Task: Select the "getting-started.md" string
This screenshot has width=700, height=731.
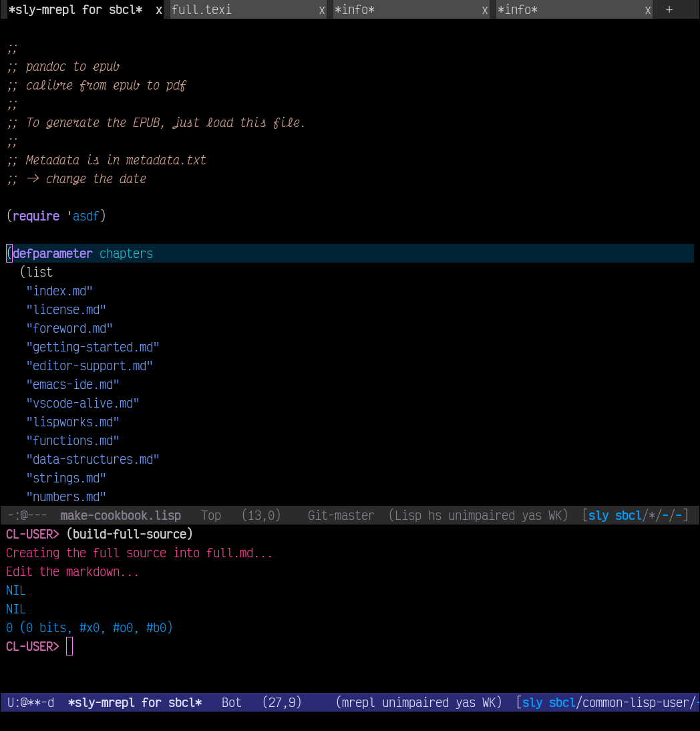Action: [x=92, y=347]
